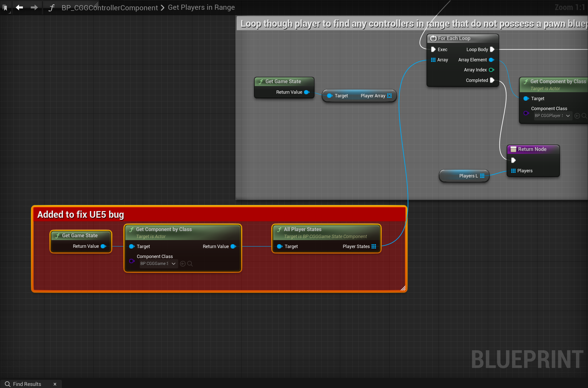Screen dimensions: 588x388
Task: Click the Completed exec output pin
Action: point(492,80)
